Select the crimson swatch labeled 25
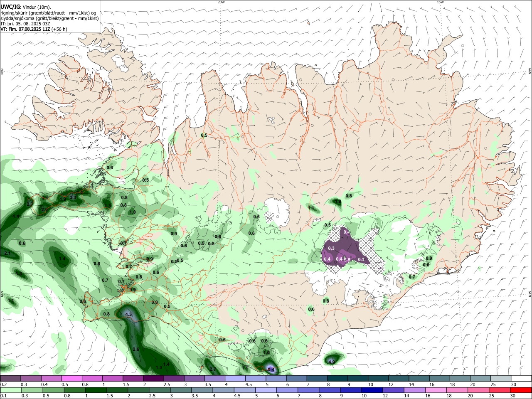This screenshot has width=532, height=399. (499, 390)
